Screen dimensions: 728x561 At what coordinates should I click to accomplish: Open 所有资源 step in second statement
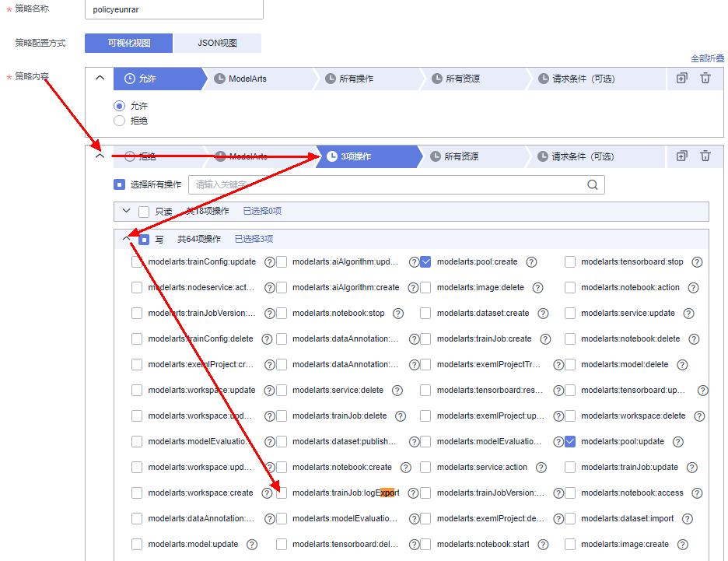[474, 156]
